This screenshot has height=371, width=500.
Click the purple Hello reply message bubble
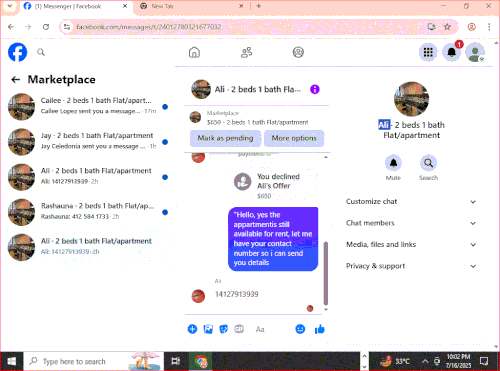tap(273, 239)
